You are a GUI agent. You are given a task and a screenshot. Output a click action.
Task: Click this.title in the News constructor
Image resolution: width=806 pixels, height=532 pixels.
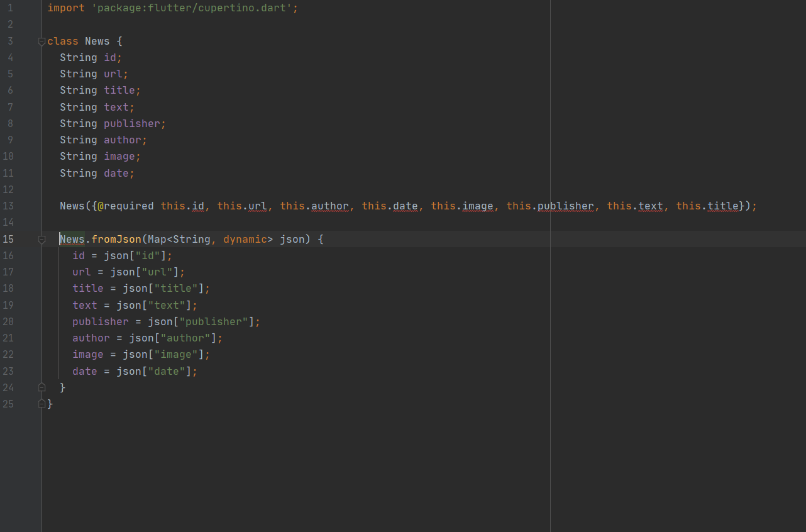pos(707,206)
